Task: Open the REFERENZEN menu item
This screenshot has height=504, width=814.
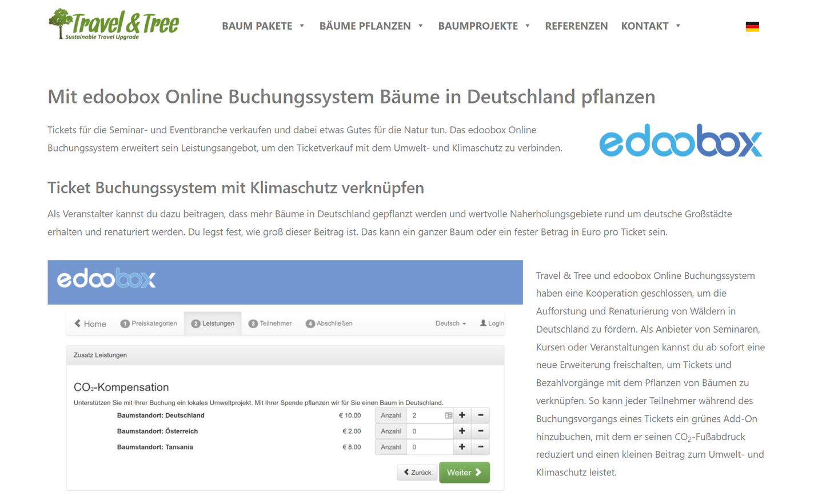Action: (x=576, y=26)
